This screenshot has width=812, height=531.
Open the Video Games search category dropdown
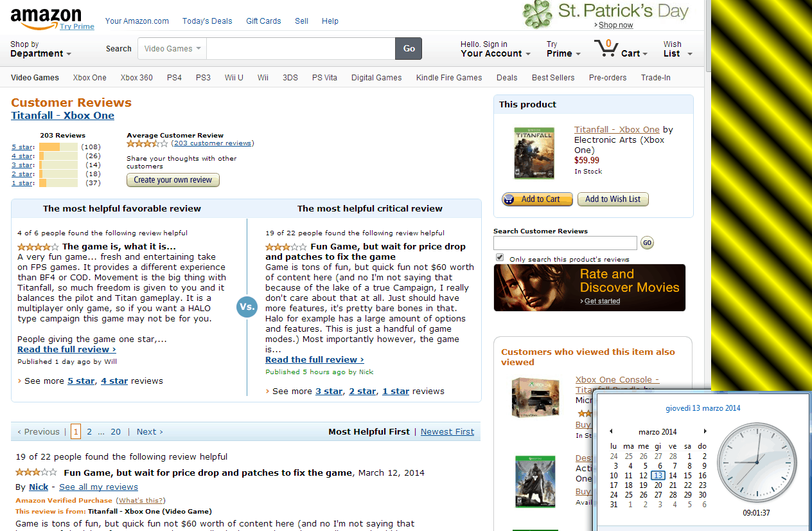tap(172, 49)
